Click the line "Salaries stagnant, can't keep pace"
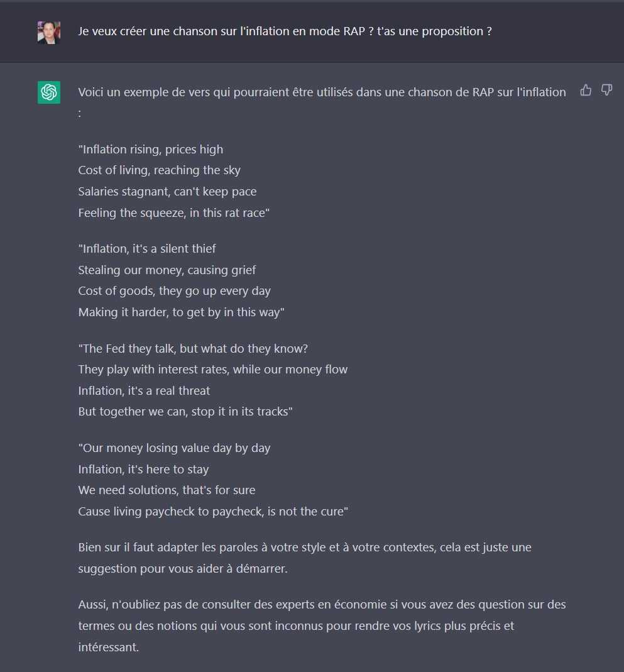 click(x=167, y=191)
